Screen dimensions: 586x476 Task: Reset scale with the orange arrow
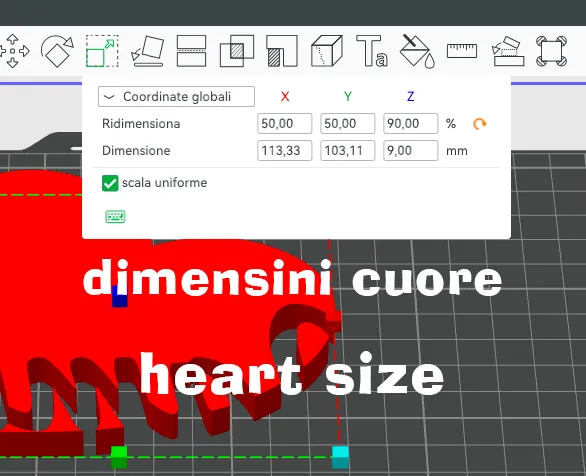pos(479,124)
